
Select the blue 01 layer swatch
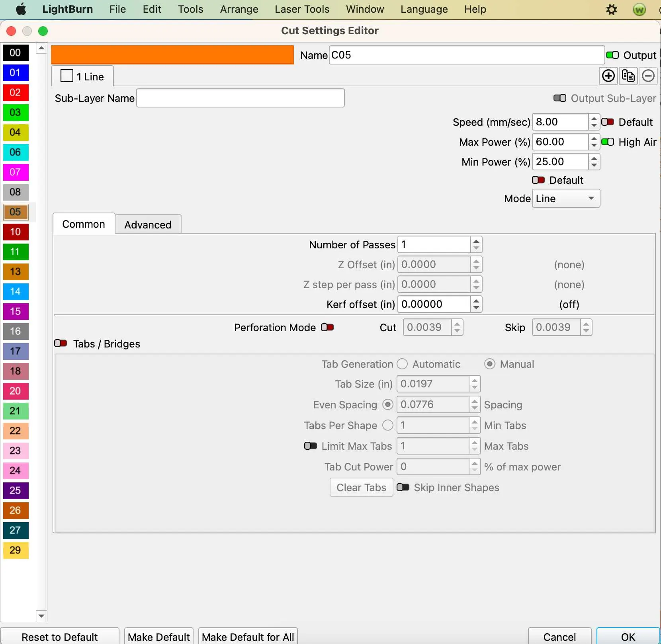(x=16, y=73)
